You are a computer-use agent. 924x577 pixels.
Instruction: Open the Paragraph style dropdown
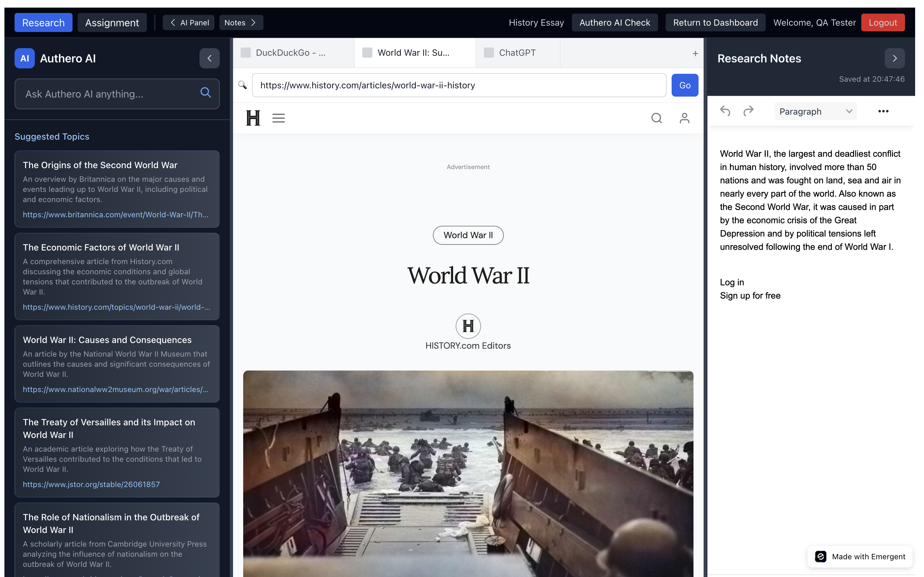coord(815,111)
